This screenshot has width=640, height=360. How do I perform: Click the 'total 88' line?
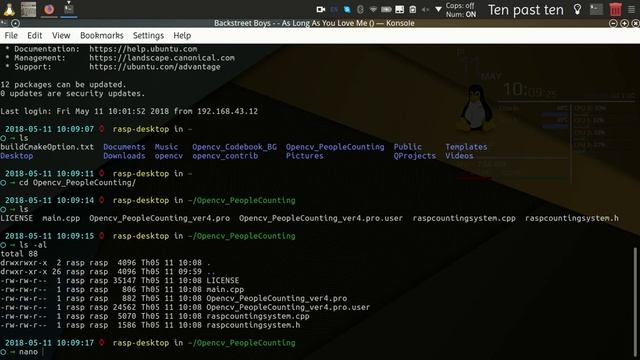19,254
